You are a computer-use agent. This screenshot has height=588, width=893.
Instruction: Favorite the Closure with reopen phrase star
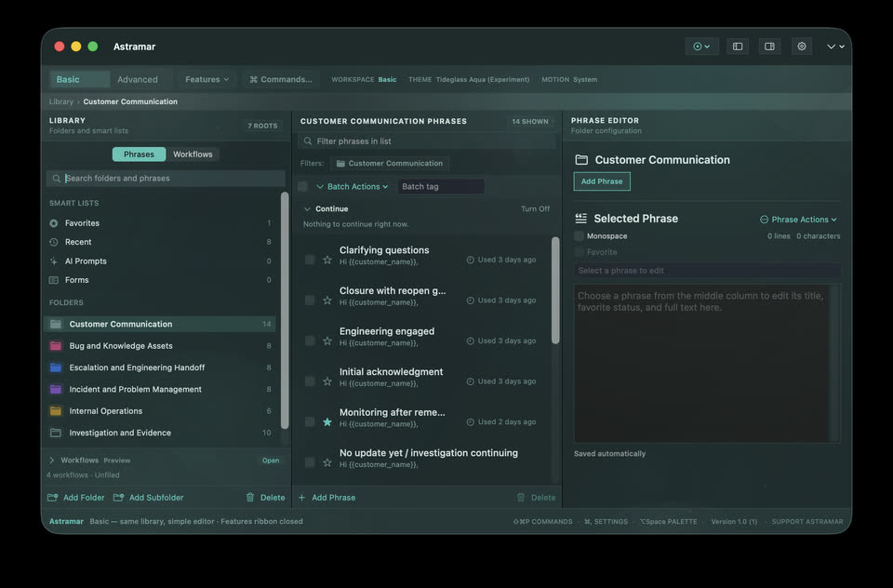click(x=327, y=301)
